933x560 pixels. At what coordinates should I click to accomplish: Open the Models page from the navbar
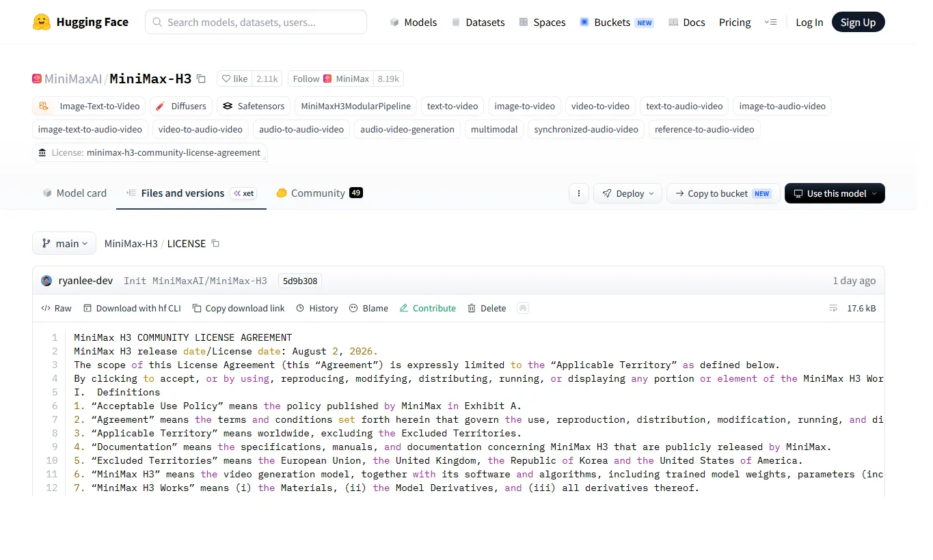click(x=413, y=22)
